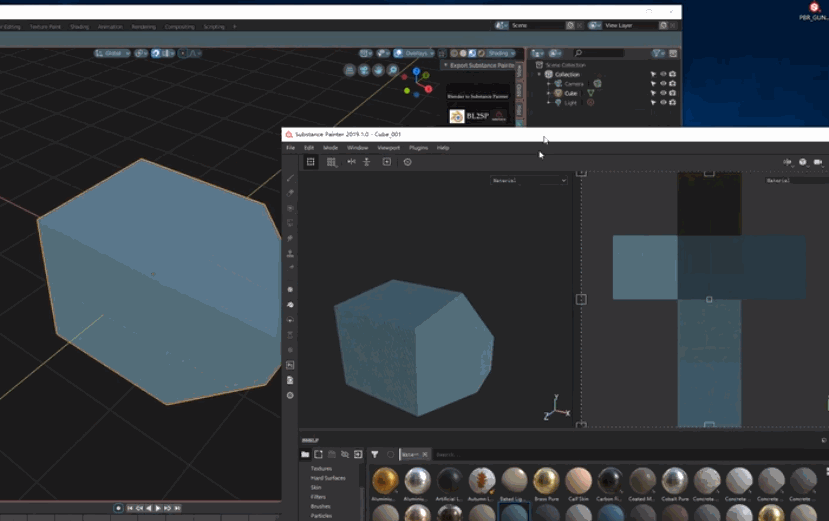Click the Photoshop export 'Ps' icon
This screenshot has width=829, height=521.
click(290, 365)
